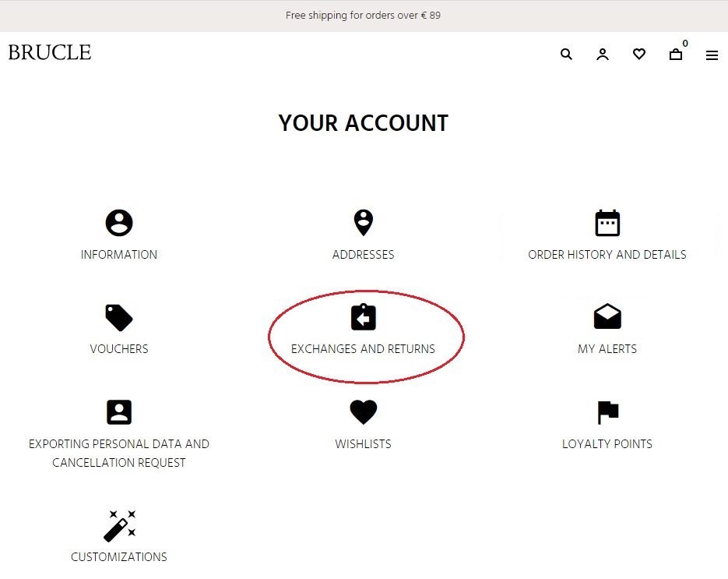The width and height of the screenshot is (728, 579).
Task: Click the "Order History and Details" text link
Action: [607, 255]
